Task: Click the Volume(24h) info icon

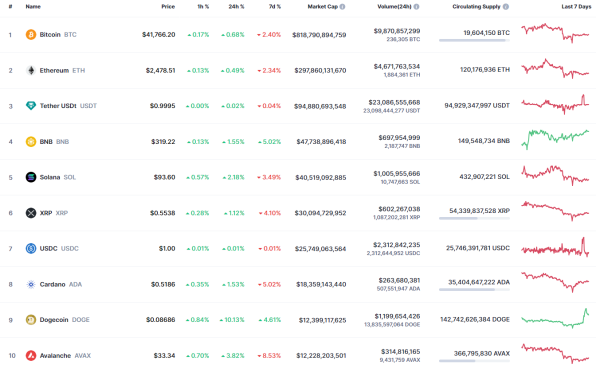Action: pyautogui.click(x=416, y=7)
